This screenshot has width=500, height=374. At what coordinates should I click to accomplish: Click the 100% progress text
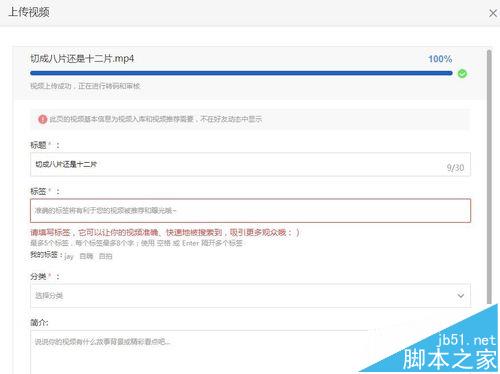click(x=440, y=59)
